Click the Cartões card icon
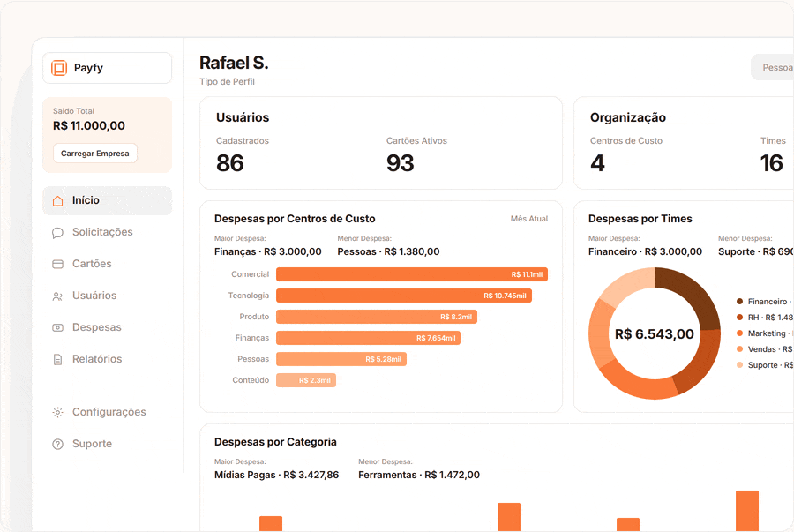This screenshot has width=794, height=532. click(x=57, y=264)
